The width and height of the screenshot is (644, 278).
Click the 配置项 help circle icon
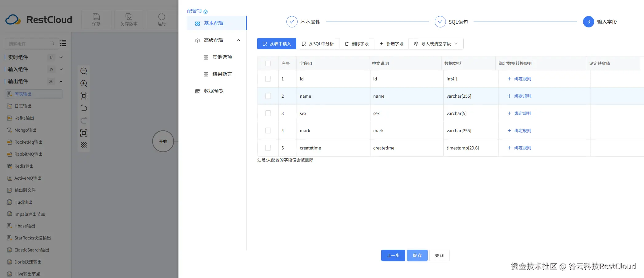[206, 11]
